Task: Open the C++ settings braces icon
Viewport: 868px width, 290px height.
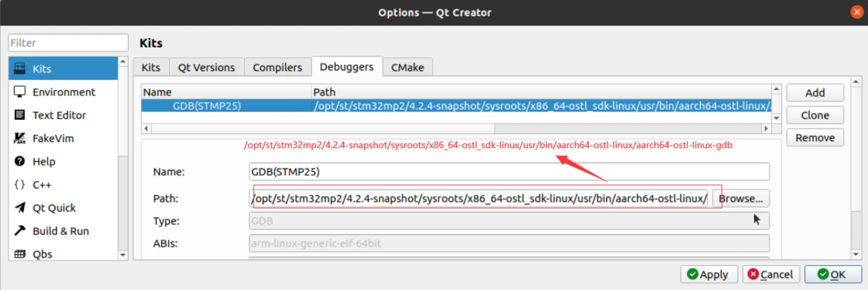Action: click(x=20, y=185)
